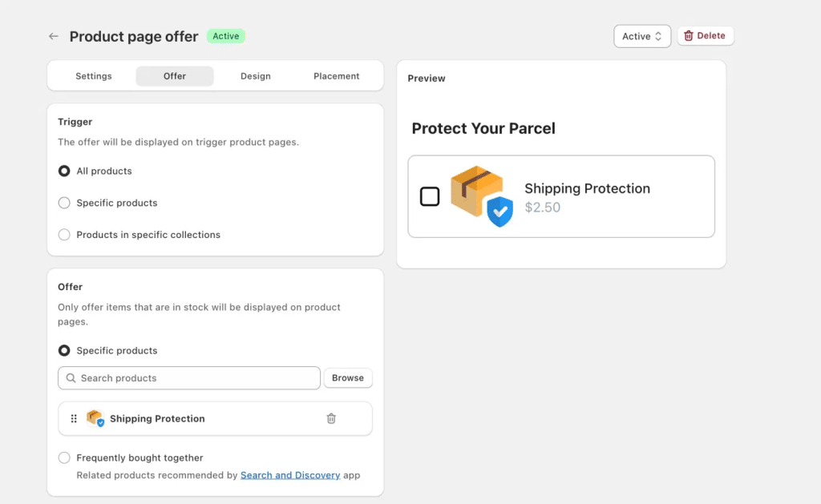
Task: Go to the Settings tab
Action: click(94, 76)
